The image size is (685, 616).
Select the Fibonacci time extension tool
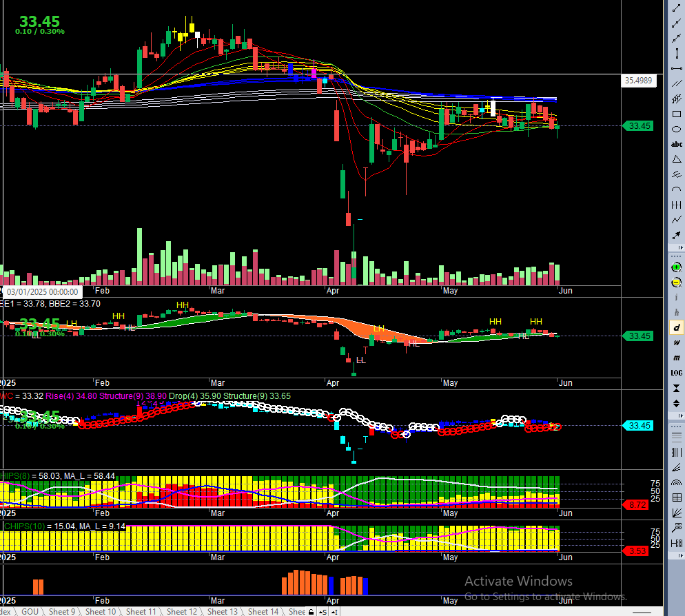click(x=676, y=542)
